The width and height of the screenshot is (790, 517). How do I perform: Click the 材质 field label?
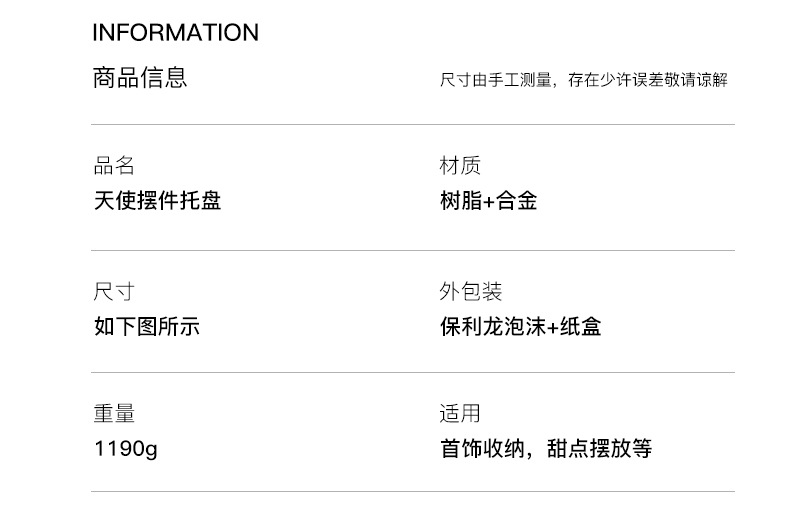tap(460, 166)
